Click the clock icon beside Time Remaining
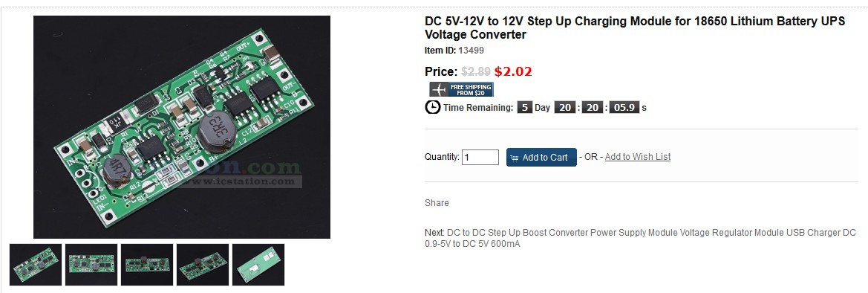The image size is (868, 293). pyautogui.click(x=433, y=107)
